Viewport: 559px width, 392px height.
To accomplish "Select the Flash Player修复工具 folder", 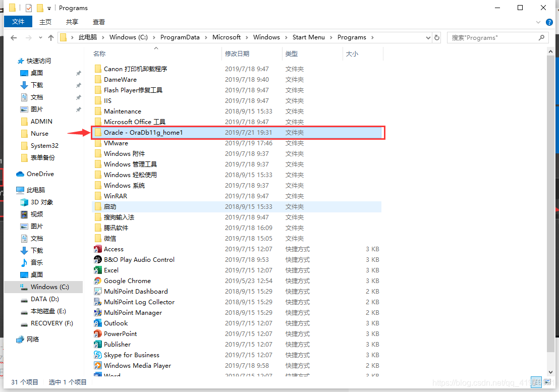I will pyautogui.click(x=237, y=90).
